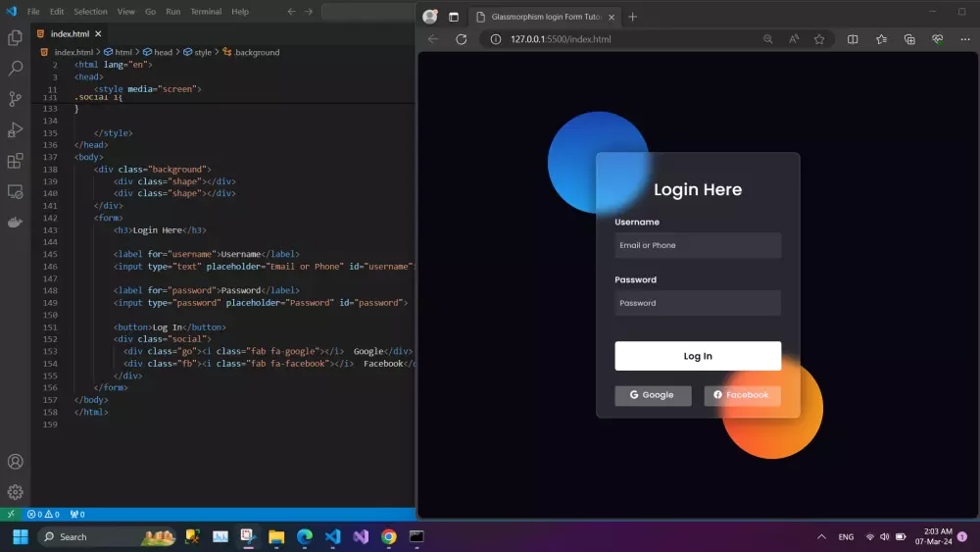Click the ports forwarded indicator in status bar
980x552 pixels.
[77, 514]
